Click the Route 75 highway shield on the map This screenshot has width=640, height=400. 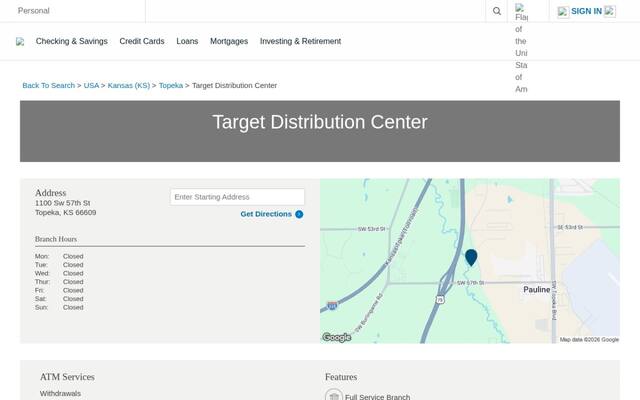(440, 300)
